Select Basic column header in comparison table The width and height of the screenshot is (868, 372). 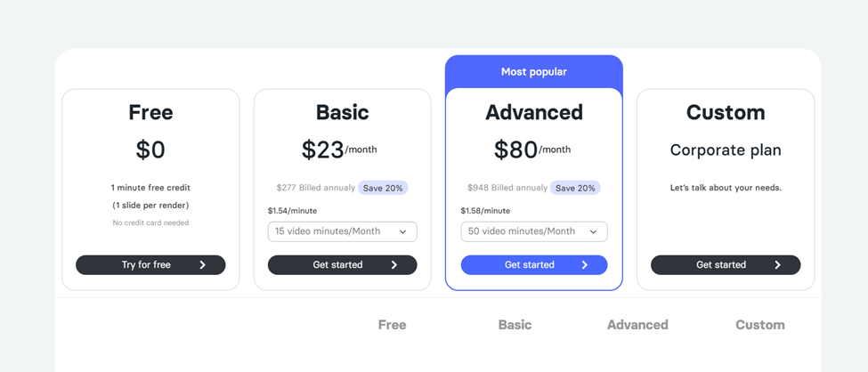click(515, 325)
